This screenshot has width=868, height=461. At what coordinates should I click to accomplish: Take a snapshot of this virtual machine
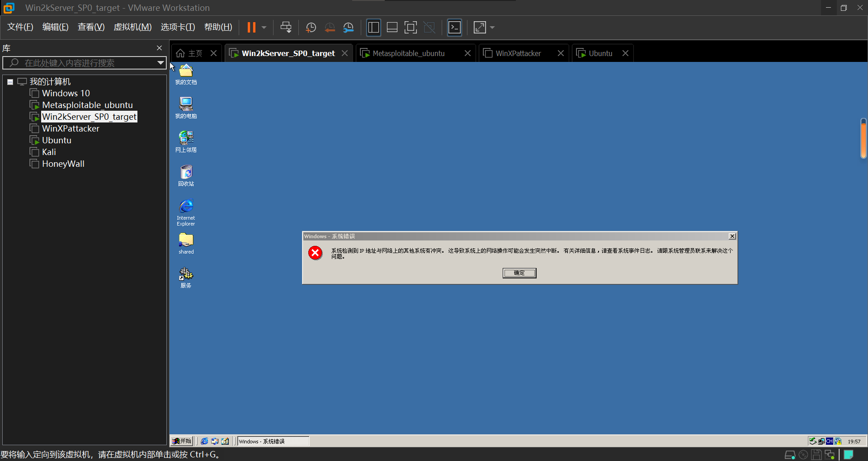(311, 28)
